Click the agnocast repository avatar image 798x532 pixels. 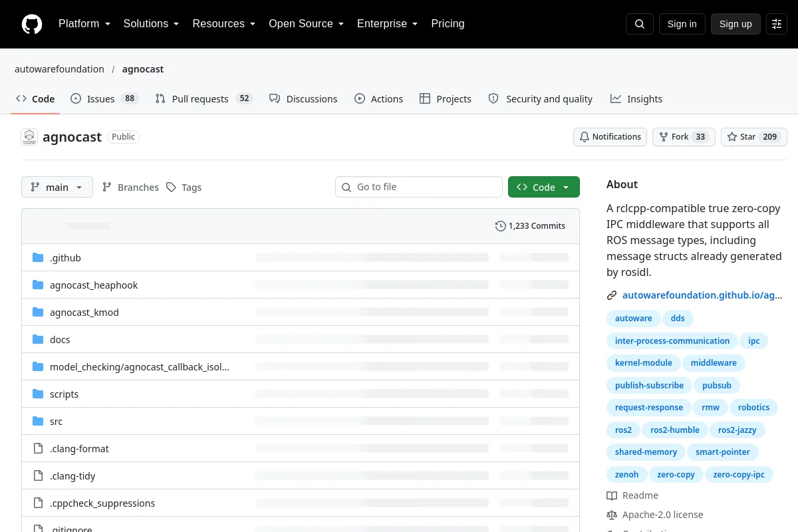point(29,137)
